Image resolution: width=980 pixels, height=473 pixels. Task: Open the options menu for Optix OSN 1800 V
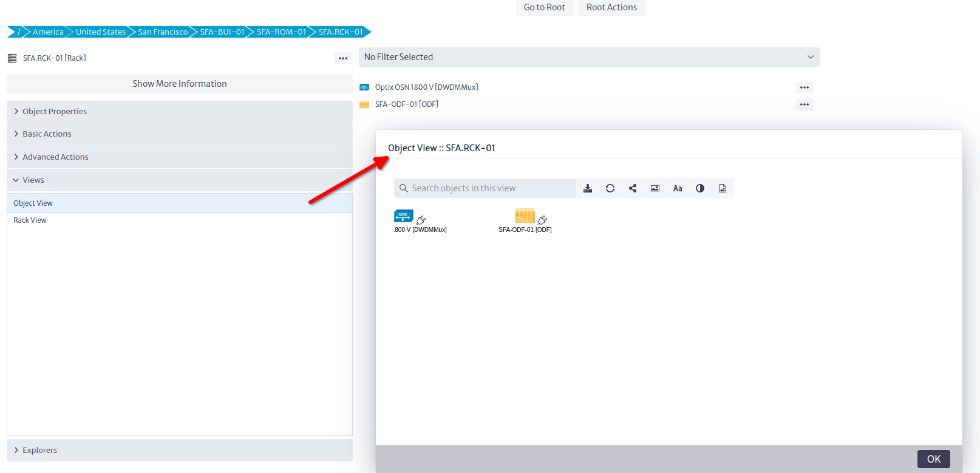pos(804,87)
